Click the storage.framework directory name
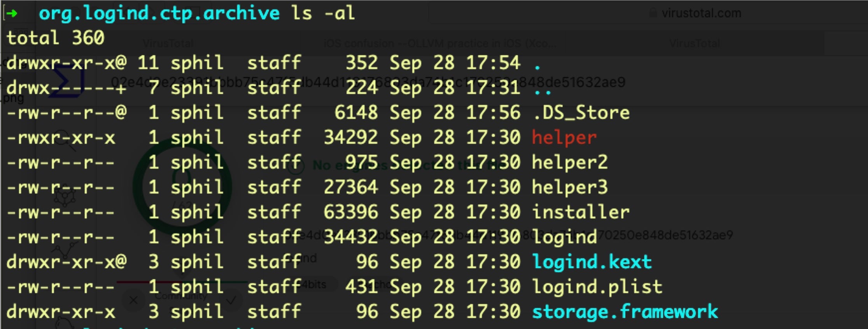Screen dimensions: 868x329 (625, 312)
